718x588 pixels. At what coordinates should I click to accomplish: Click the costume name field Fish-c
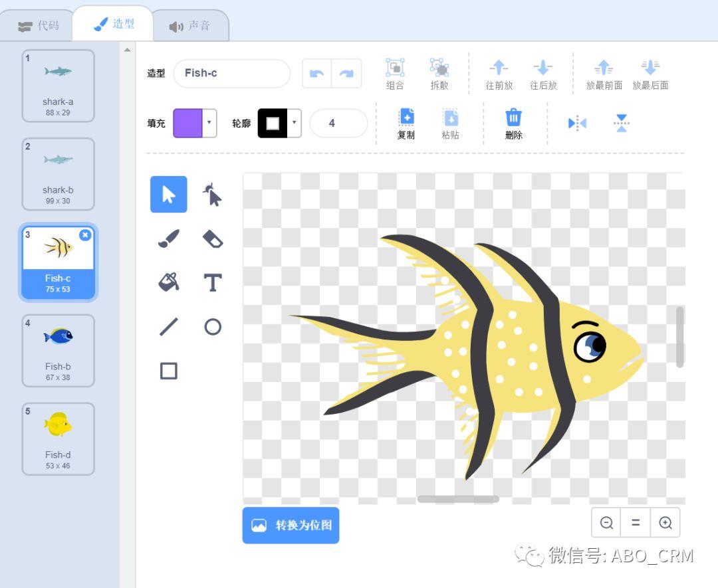[x=232, y=73]
